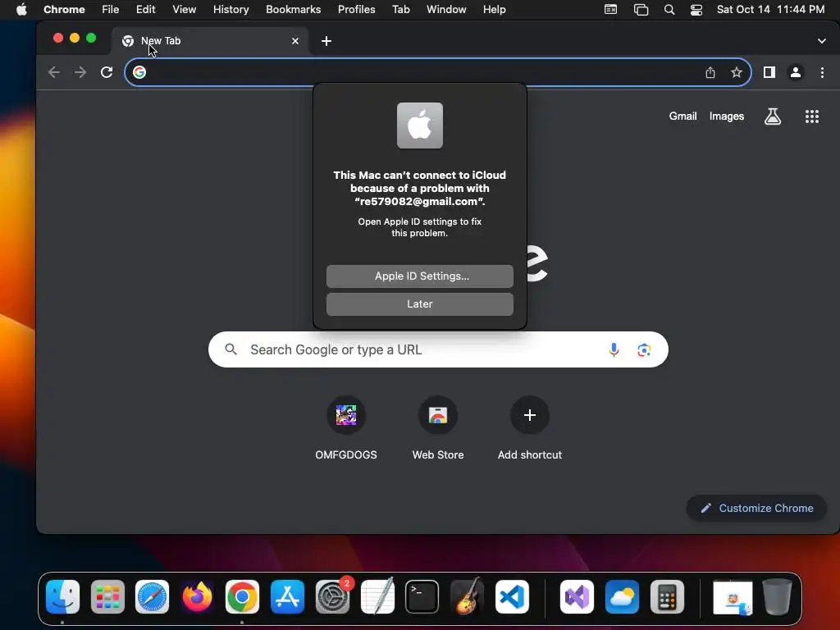Open System Settings from the Dock
Viewport: 840px width, 630px height.
[333, 596]
